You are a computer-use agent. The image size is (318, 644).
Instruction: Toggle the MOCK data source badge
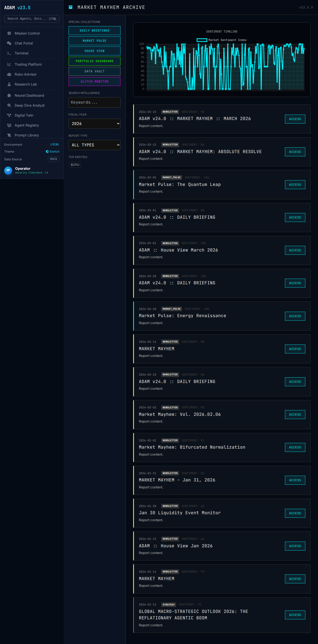[53, 159]
